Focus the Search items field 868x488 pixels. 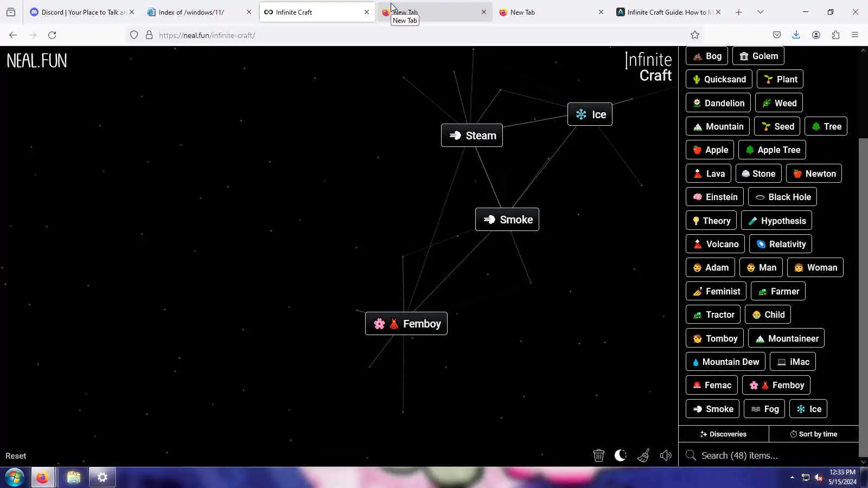[769, 455]
